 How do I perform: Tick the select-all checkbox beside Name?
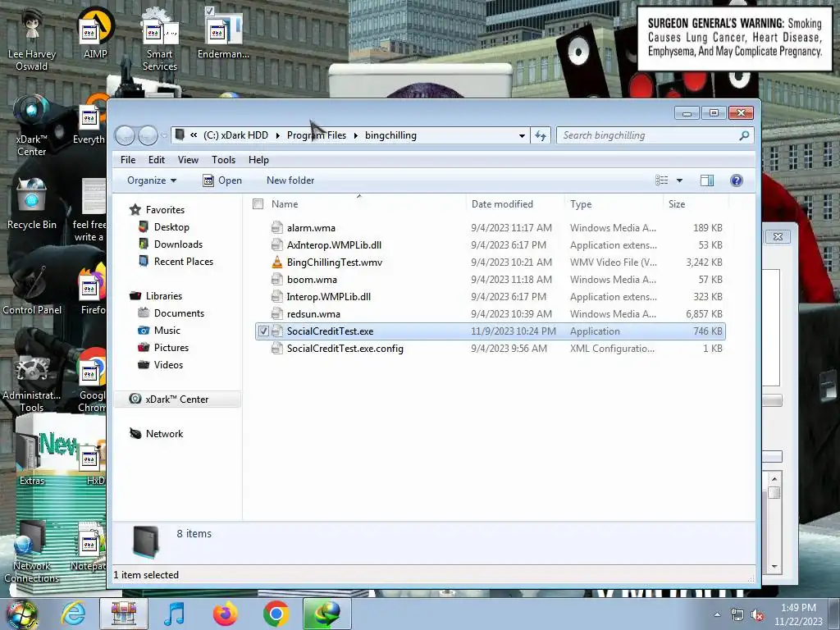coord(258,204)
